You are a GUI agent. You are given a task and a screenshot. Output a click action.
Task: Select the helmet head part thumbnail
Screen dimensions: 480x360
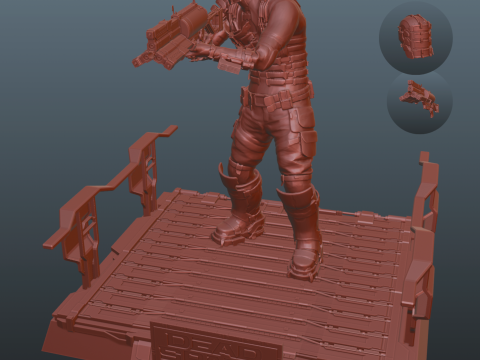coord(416,37)
